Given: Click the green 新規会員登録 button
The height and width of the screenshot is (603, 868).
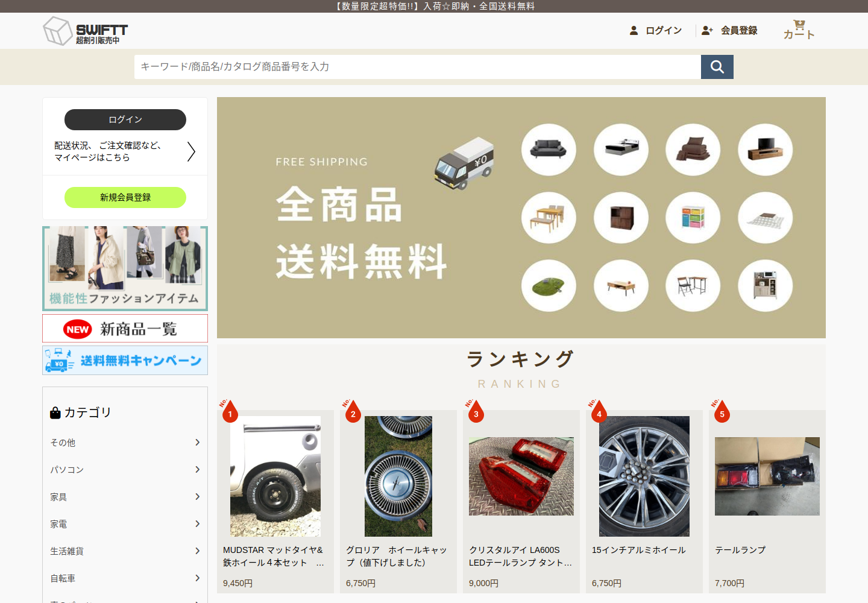Looking at the screenshot, I should [125, 198].
